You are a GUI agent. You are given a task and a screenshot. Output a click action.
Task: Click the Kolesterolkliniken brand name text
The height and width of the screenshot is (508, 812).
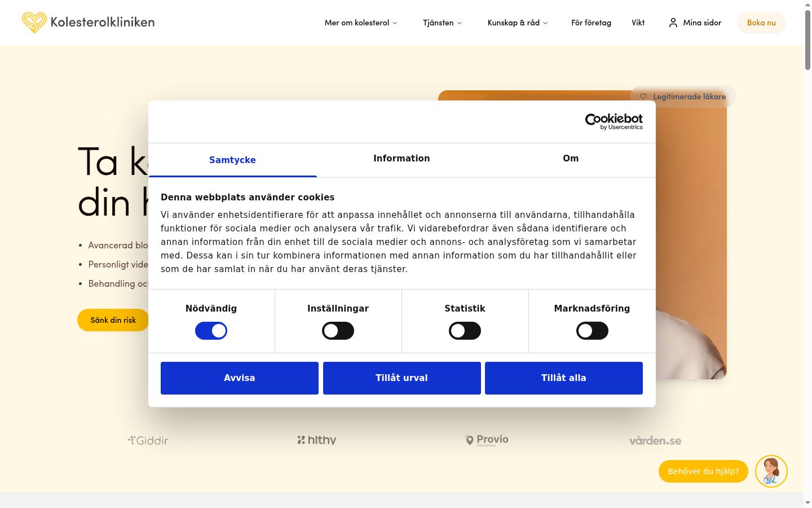point(103,22)
